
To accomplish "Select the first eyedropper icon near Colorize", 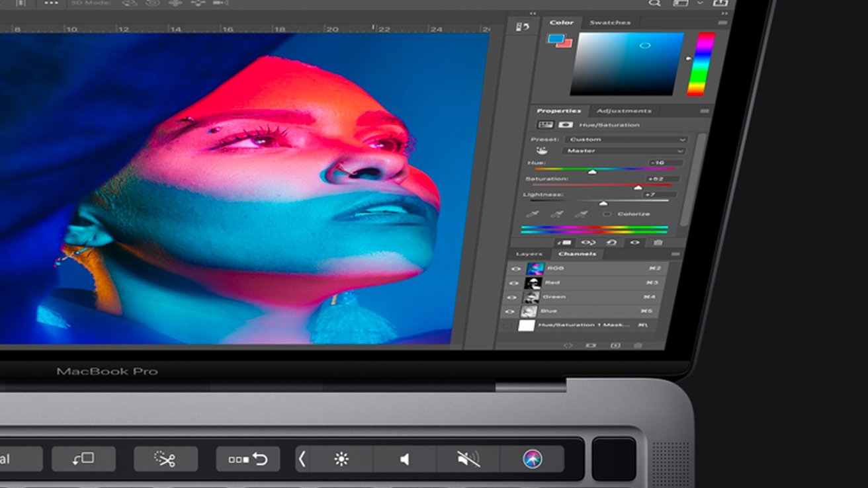I will 532,214.
